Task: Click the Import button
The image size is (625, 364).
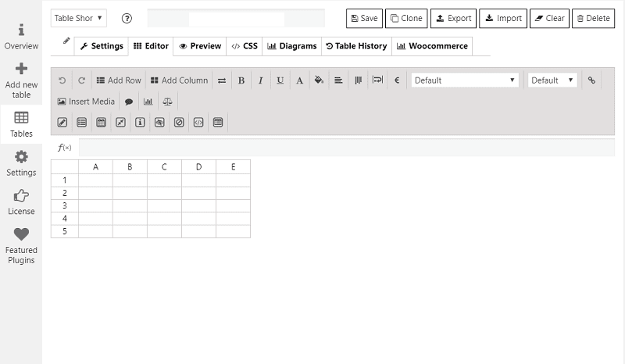Action: tap(503, 18)
